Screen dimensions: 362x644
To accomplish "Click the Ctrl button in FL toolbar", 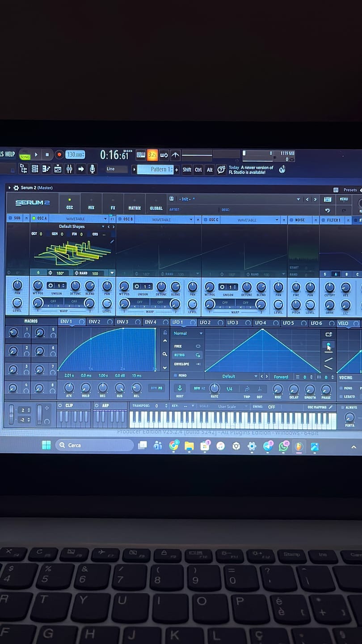I will click(x=198, y=169).
